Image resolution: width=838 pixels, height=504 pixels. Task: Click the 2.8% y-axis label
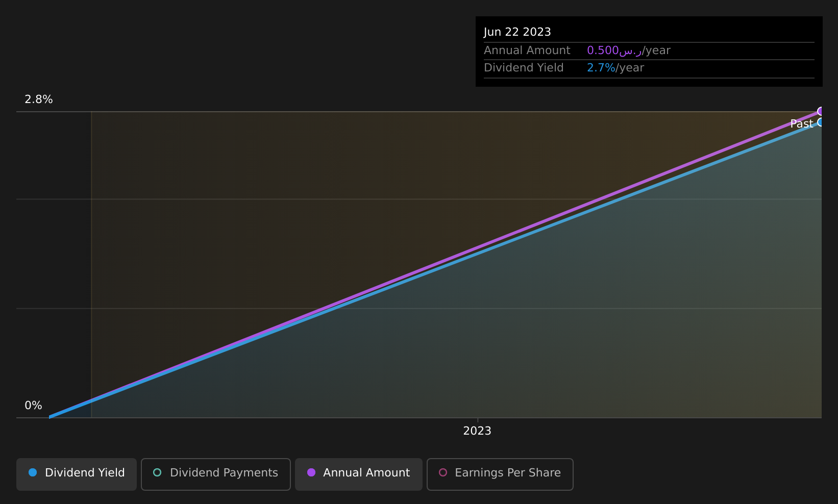39,99
